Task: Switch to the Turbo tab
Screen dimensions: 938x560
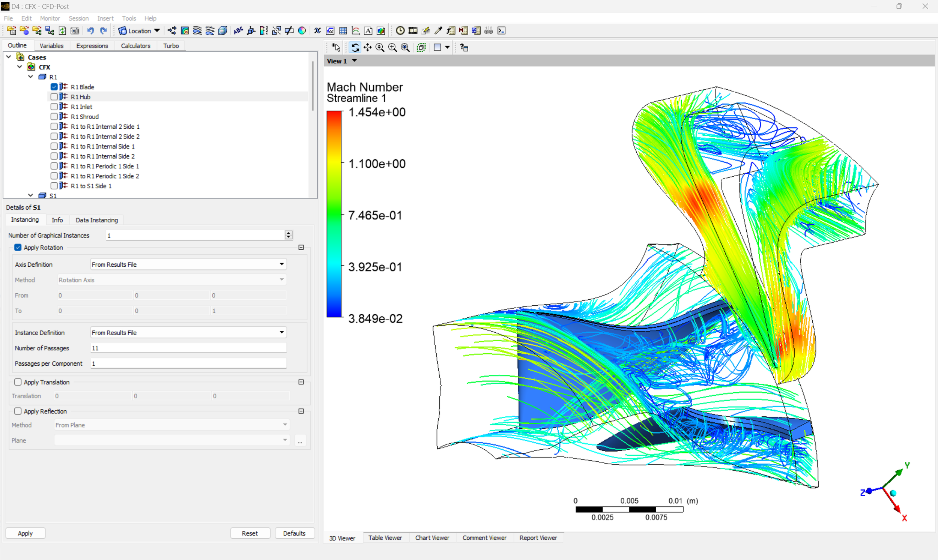Action: click(171, 46)
